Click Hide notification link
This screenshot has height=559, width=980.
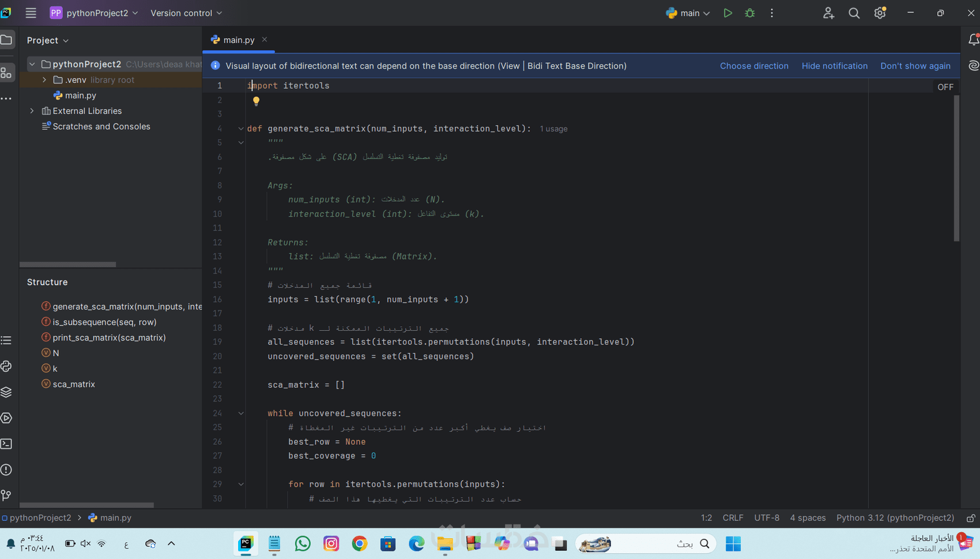[834, 66]
